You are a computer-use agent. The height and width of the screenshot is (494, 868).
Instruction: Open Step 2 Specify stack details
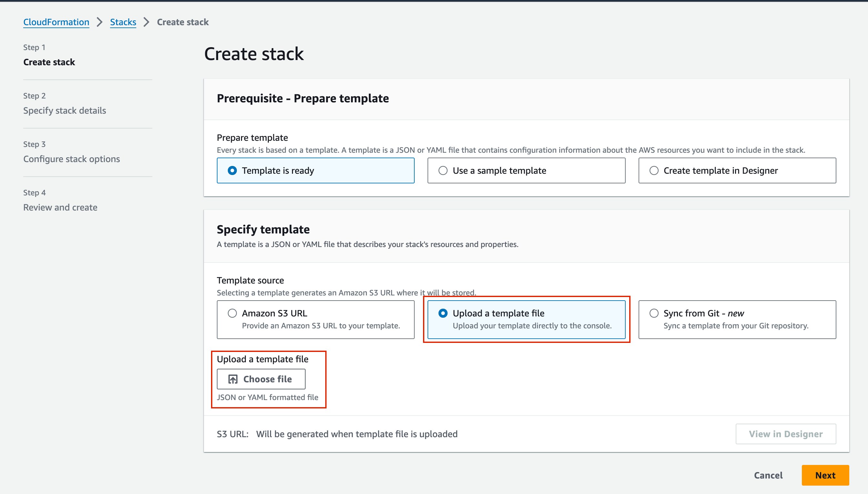[65, 111]
